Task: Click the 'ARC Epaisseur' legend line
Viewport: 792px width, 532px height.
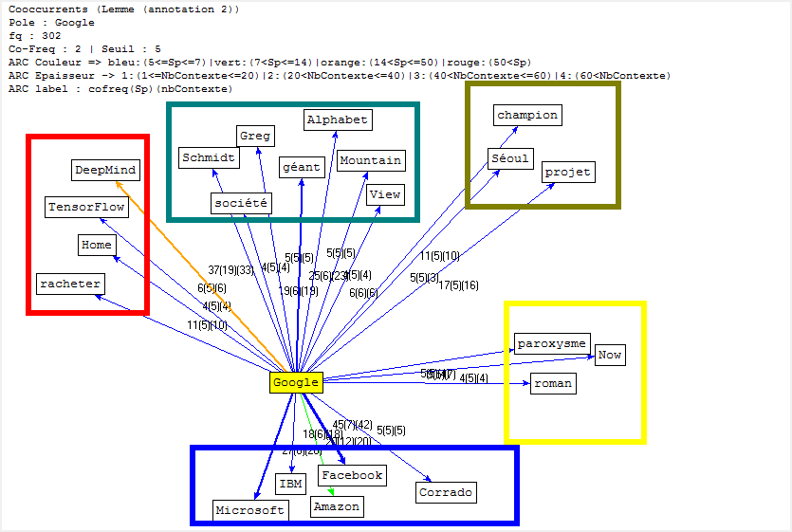Action: [340, 76]
